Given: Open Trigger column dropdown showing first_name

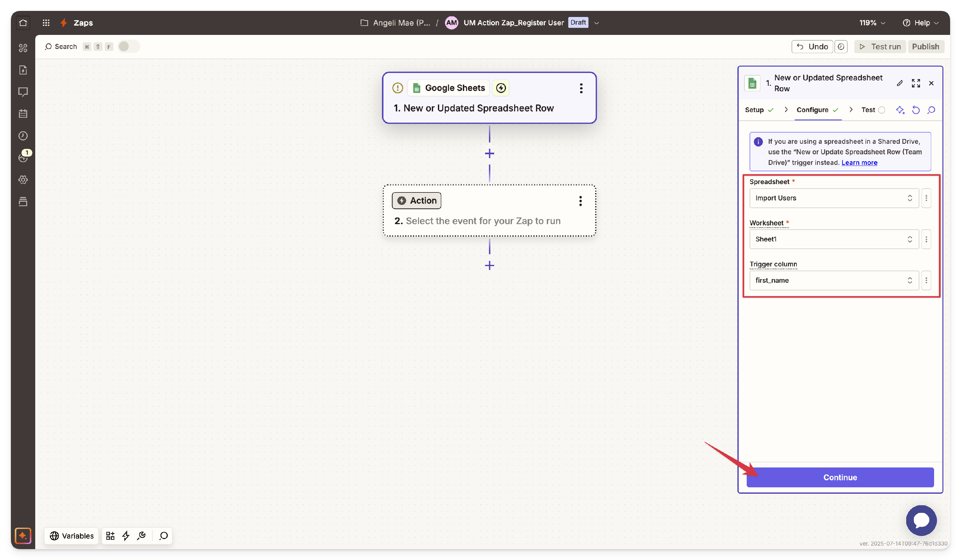Looking at the screenshot, I should (x=834, y=280).
